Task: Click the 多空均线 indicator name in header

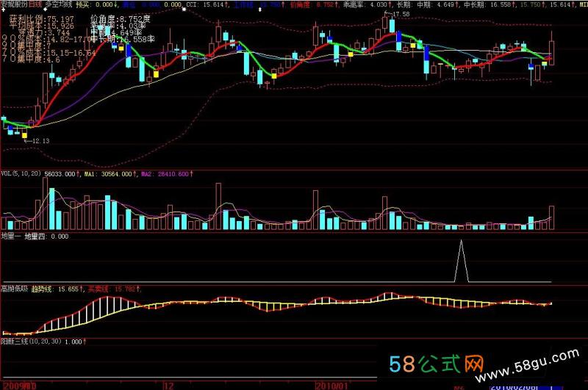Action: click(x=58, y=4)
